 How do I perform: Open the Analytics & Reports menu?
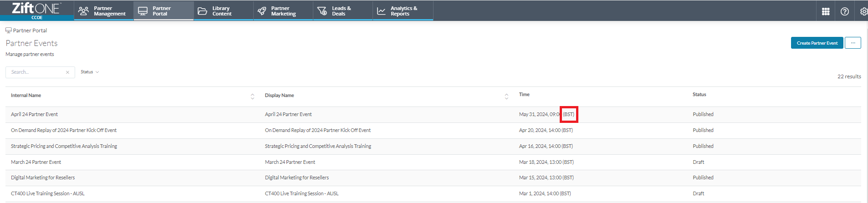point(403,11)
